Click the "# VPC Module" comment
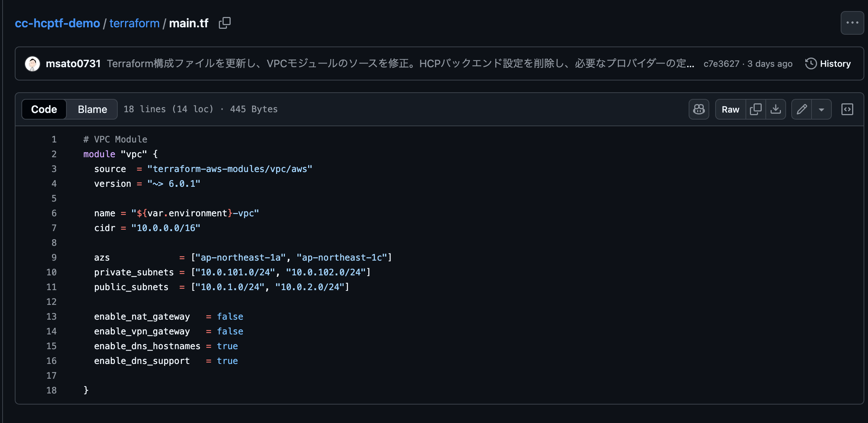The width and height of the screenshot is (868, 423). coord(115,139)
